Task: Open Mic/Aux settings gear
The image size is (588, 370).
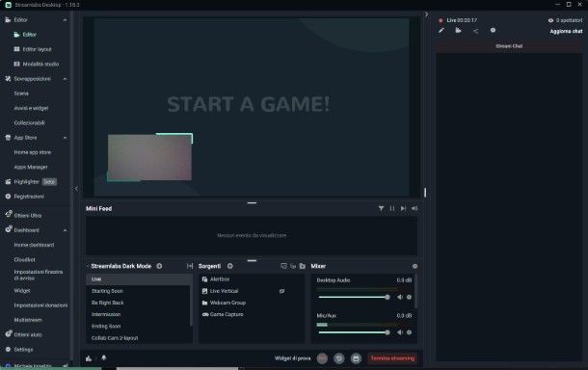Action: pos(409,332)
